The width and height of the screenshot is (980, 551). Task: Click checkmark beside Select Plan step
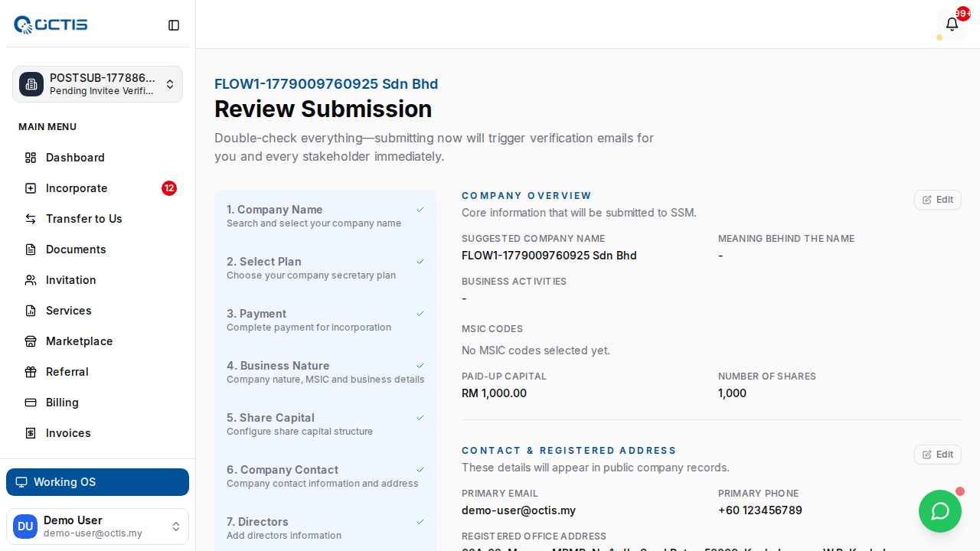point(420,262)
